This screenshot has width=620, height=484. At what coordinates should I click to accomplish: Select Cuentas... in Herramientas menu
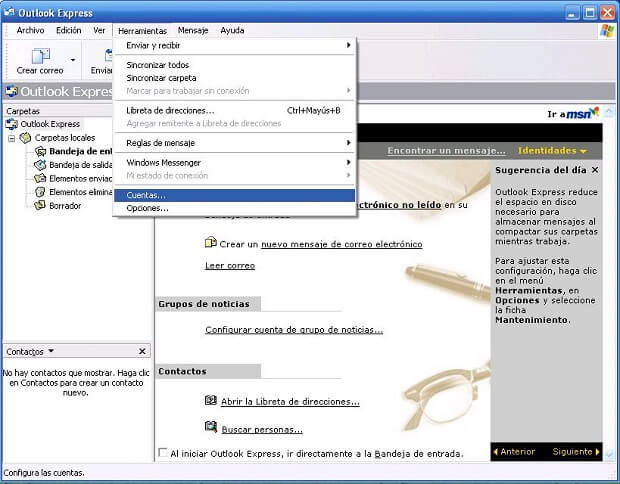234,195
